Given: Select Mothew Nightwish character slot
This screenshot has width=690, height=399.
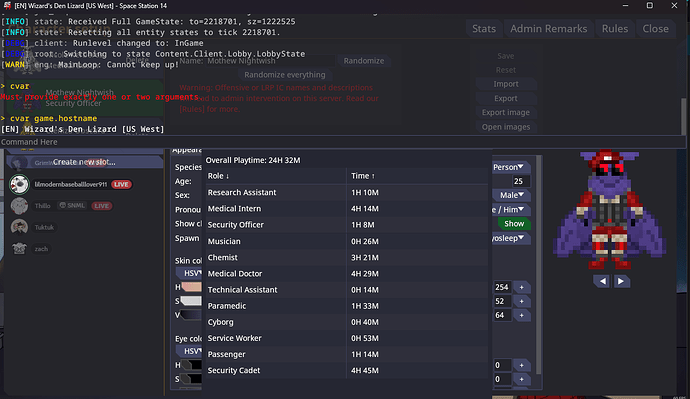Looking at the screenshot, I should point(84,98).
